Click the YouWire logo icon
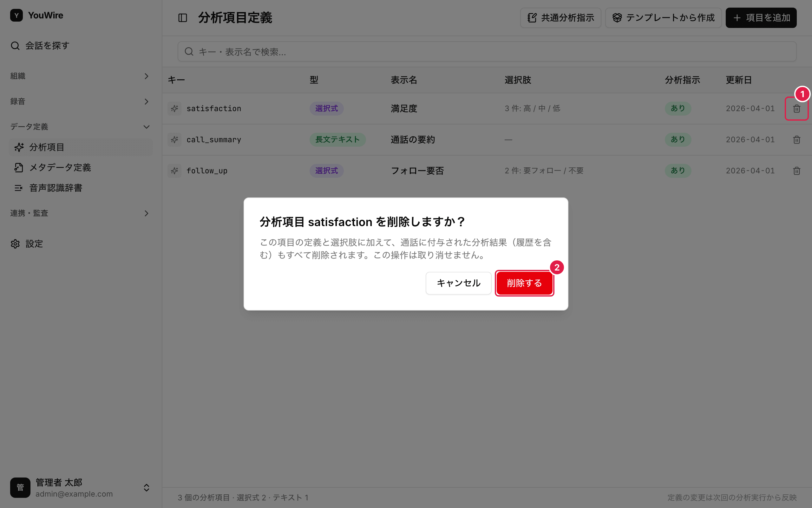 pyautogui.click(x=16, y=16)
